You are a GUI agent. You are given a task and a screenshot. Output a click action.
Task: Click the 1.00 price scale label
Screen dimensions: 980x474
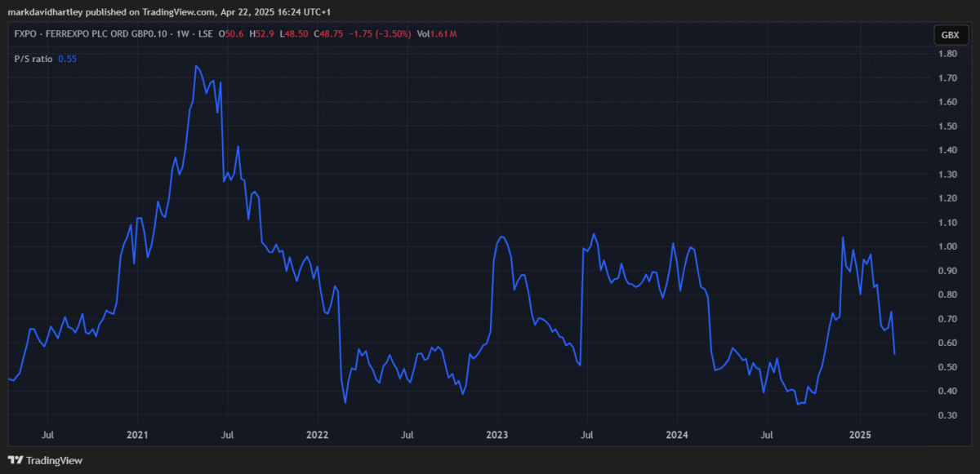pyautogui.click(x=947, y=246)
